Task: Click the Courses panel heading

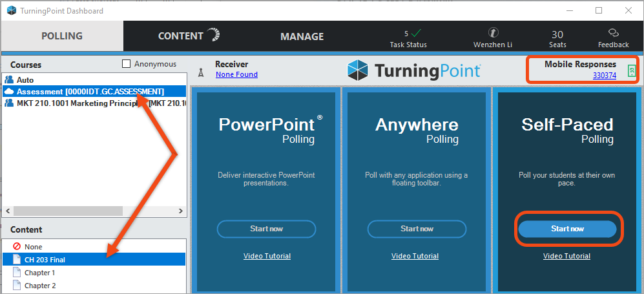Action: click(26, 65)
